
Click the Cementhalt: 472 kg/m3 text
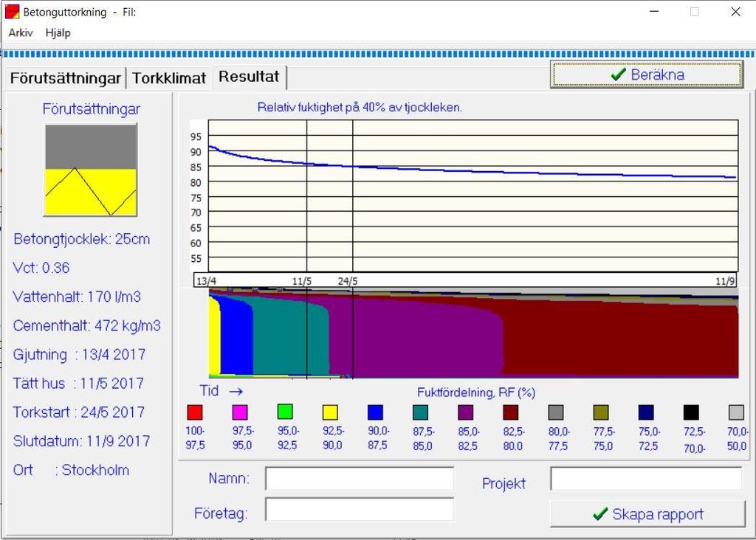(x=87, y=325)
